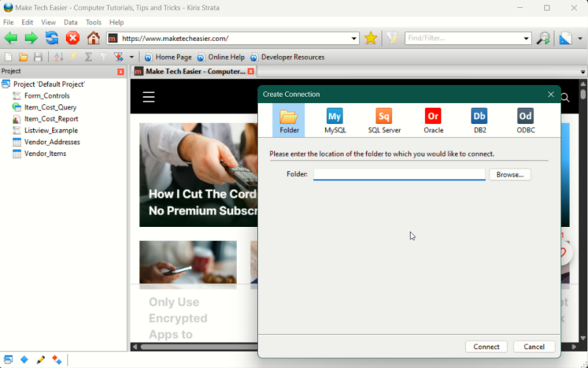Click the quick filter funnel icon beside Find/Filter

392,38
